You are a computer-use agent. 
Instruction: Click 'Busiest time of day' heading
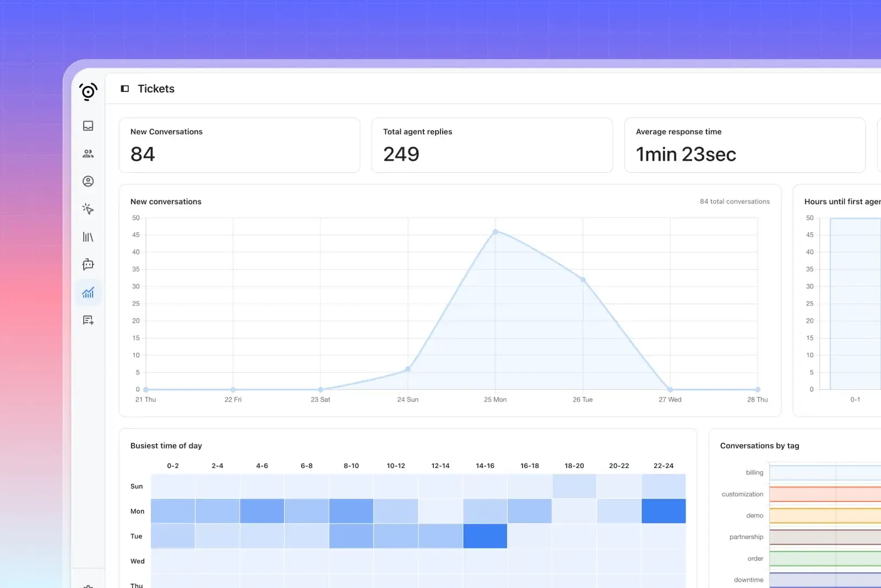[x=166, y=446]
